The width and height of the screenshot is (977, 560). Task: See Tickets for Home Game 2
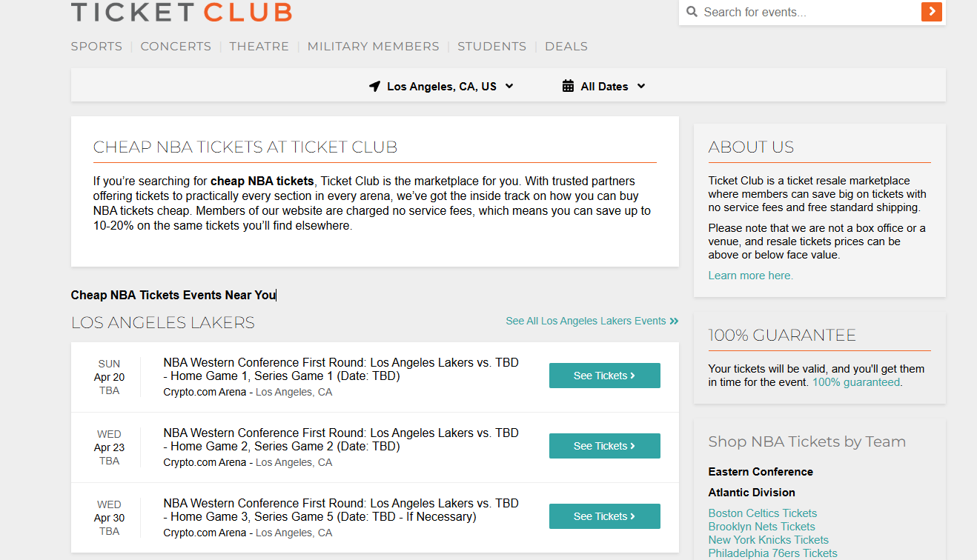click(x=605, y=446)
